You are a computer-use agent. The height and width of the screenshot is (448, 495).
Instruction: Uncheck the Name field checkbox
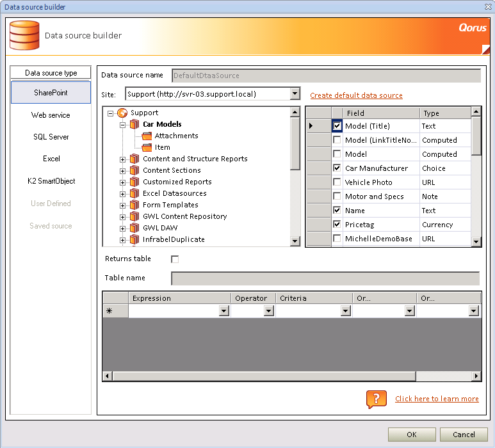337,210
